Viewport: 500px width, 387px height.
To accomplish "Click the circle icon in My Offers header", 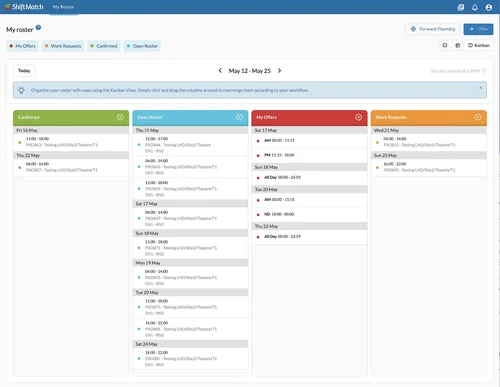I will [359, 117].
